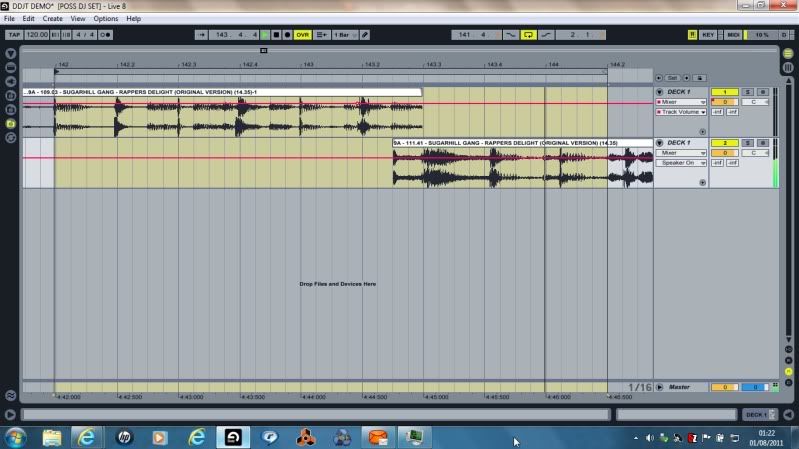This screenshot has width=799, height=449.
Task: Click the global Record button
Action: (288, 34)
